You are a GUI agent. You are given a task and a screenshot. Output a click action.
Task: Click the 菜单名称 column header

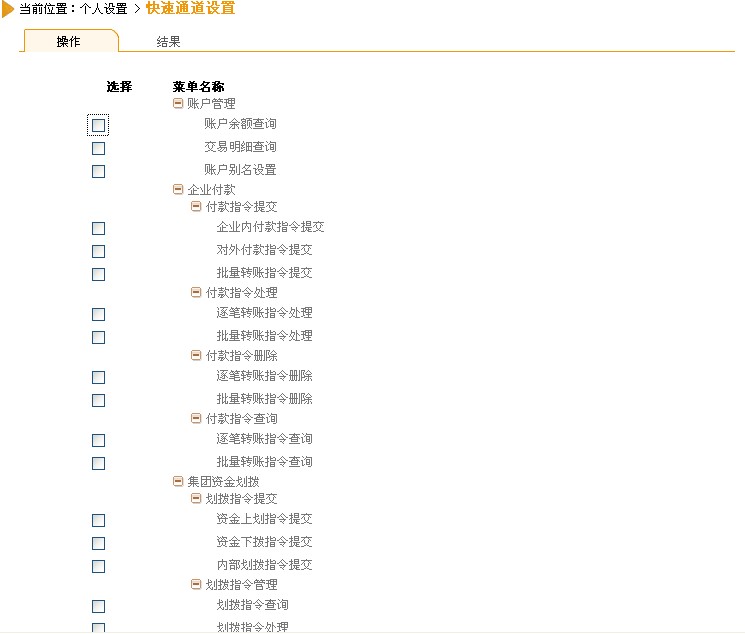pos(198,86)
